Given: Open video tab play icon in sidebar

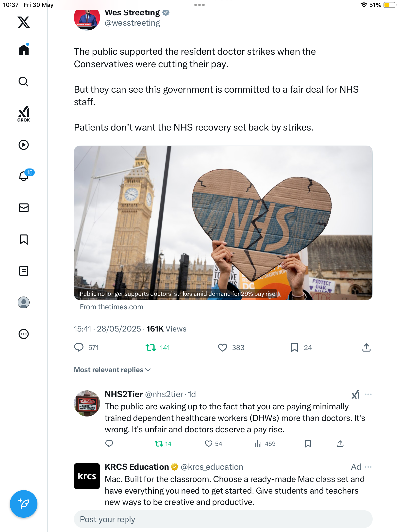Looking at the screenshot, I should pos(24,145).
